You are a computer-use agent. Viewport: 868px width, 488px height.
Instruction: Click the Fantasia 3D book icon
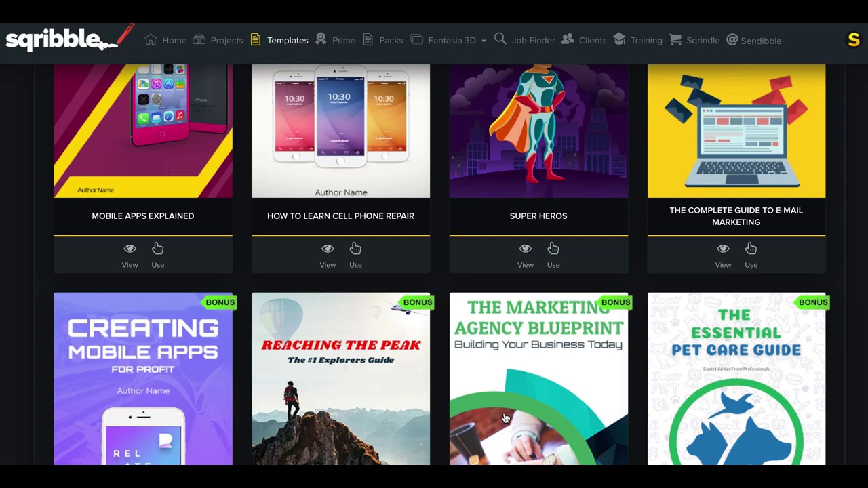(416, 39)
